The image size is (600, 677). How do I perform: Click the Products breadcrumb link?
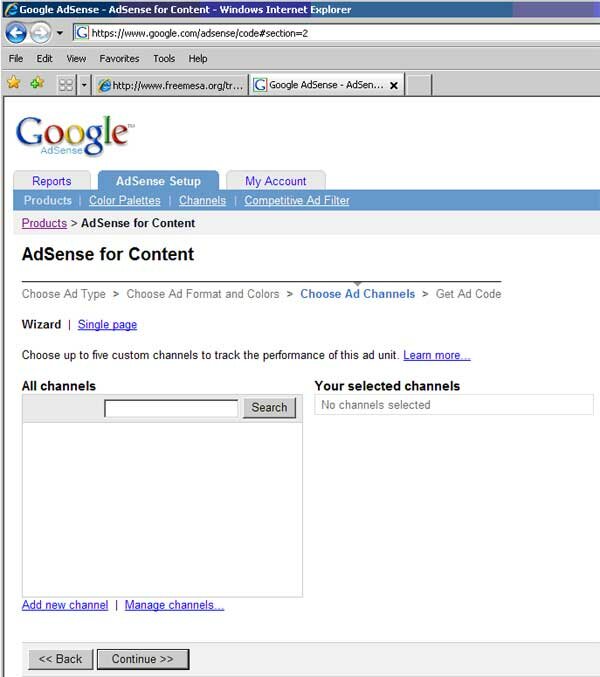pyautogui.click(x=44, y=223)
